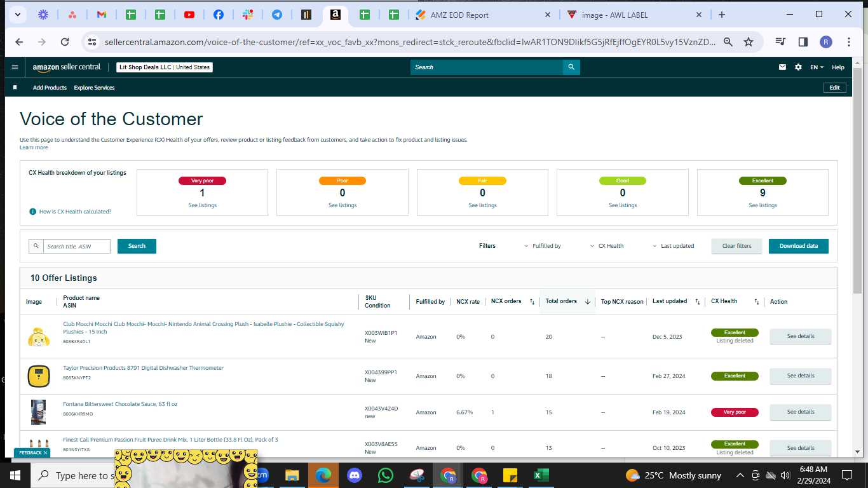Open Fontana Bittersweet Chocolate Sauce product link
Image resolution: width=868 pixels, height=488 pixels.
[x=120, y=404]
